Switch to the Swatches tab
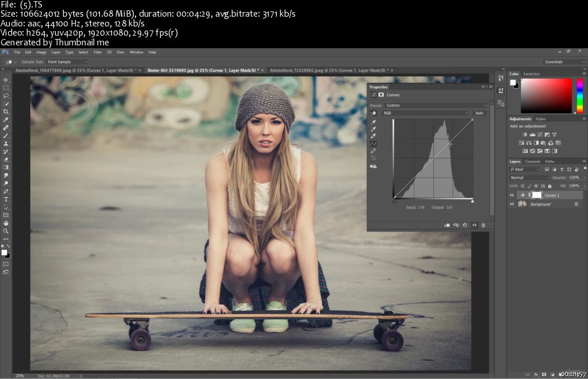The image size is (588, 379). tap(531, 74)
